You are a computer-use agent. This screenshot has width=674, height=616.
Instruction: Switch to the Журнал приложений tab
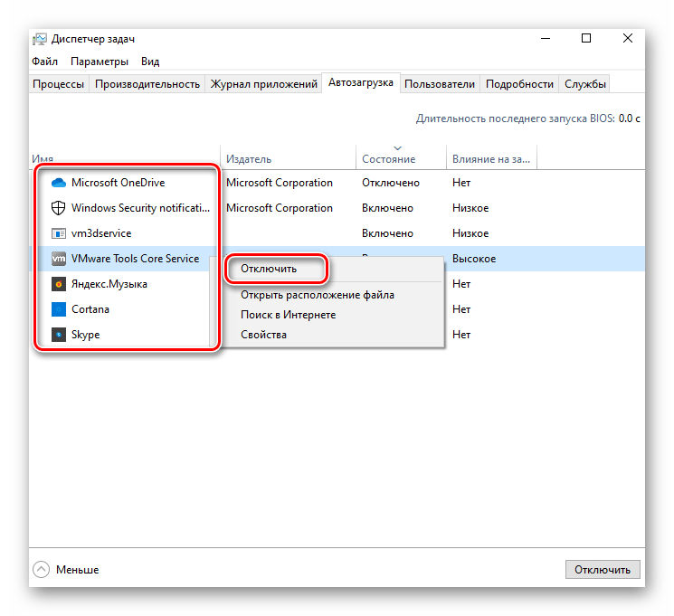click(x=263, y=84)
